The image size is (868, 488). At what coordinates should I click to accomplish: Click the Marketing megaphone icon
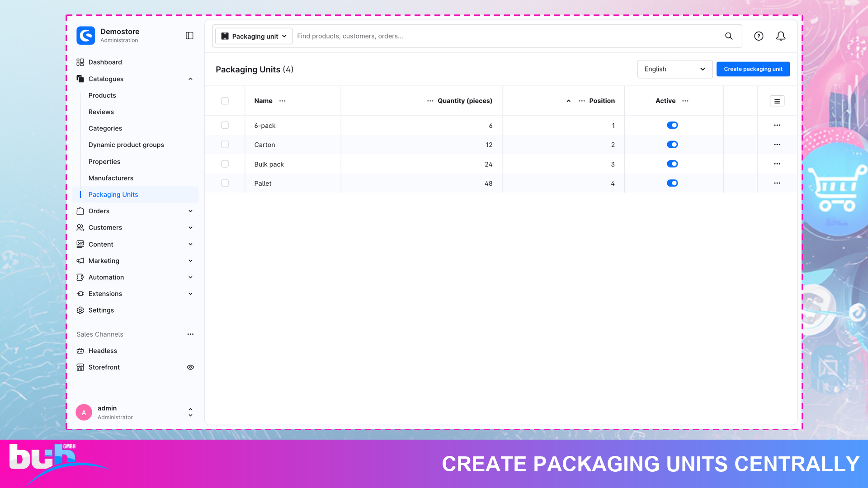[80, 261]
